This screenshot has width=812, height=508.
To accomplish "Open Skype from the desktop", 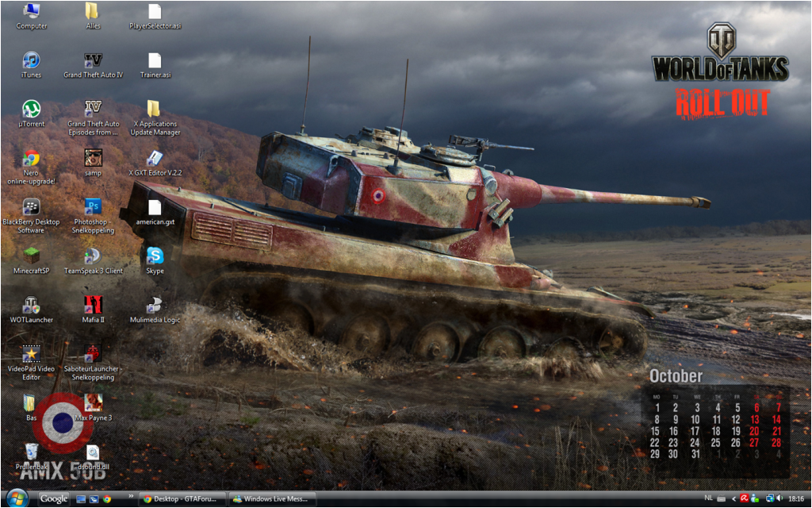I will [x=155, y=260].
